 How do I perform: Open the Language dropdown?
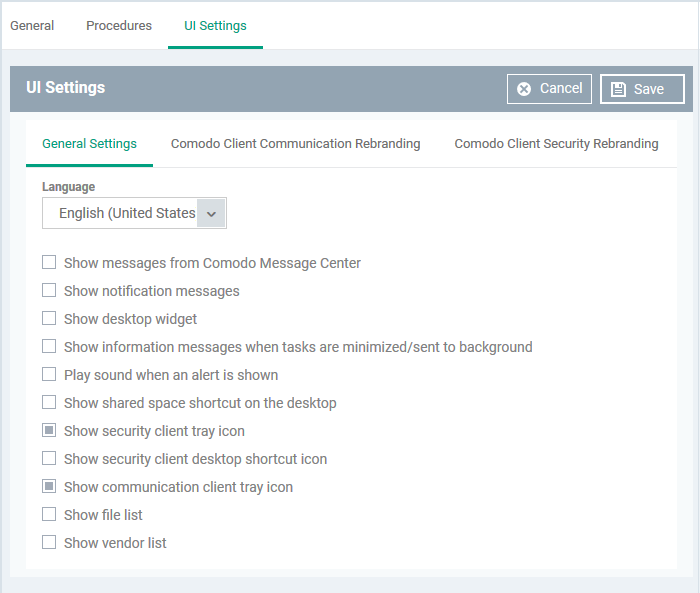pyautogui.click(x=134, y=213)
